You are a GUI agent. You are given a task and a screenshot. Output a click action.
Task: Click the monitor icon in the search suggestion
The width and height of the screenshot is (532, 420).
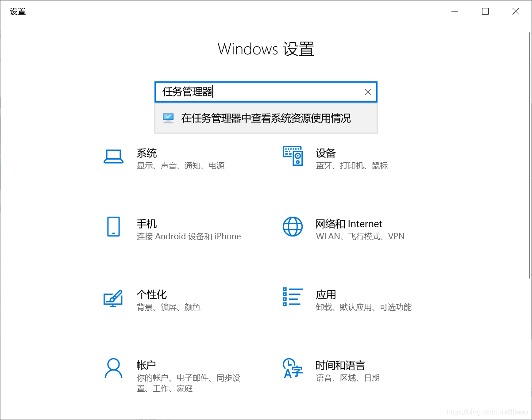point(168,118)
